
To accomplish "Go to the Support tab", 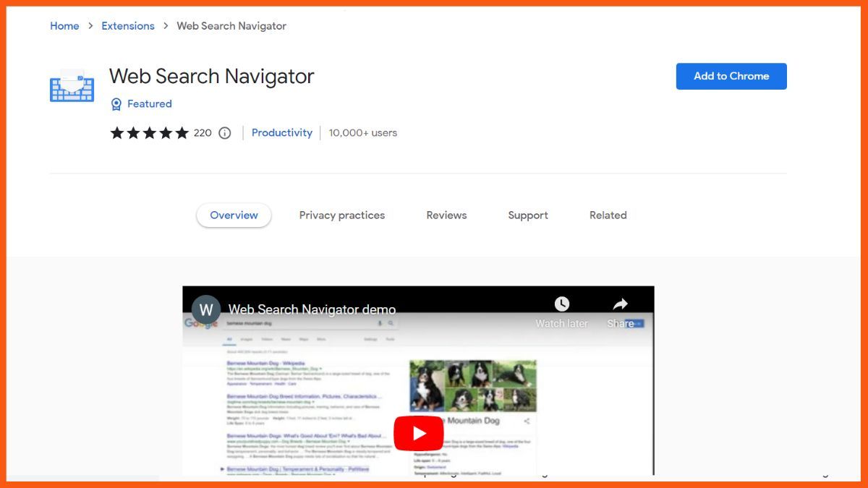I will tap(528, 215).
